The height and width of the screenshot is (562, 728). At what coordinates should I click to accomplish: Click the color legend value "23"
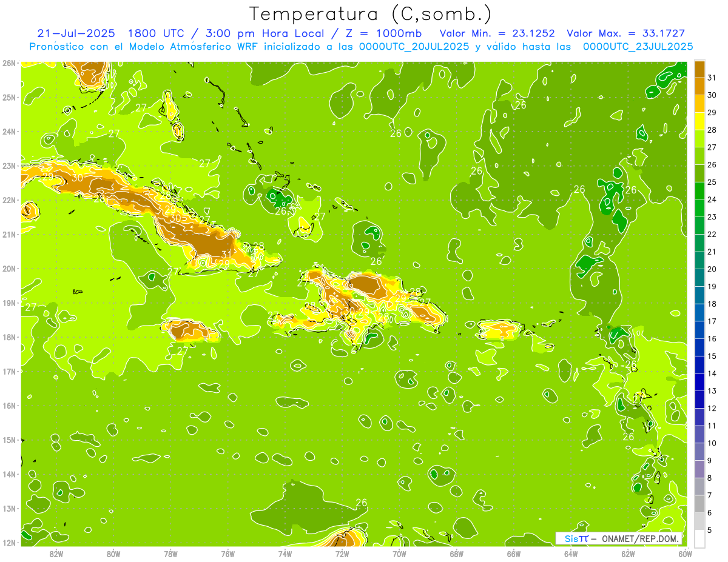click(x=712, y=217)
